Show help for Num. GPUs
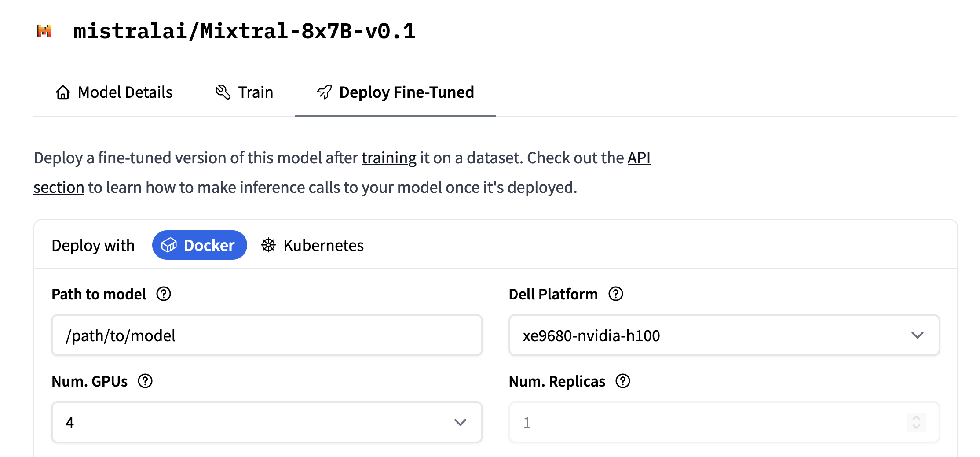This screenshot has height=457, width=980. (x=145, y=381)
